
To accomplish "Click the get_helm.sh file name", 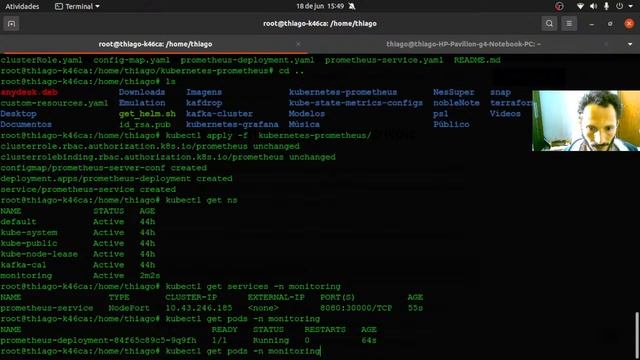I will point(147,114).
